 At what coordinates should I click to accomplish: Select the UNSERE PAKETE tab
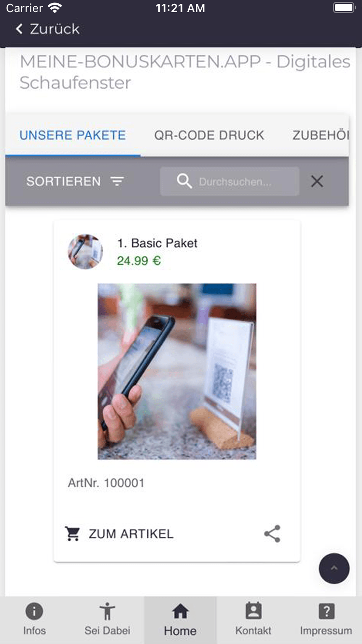point(73,135)
